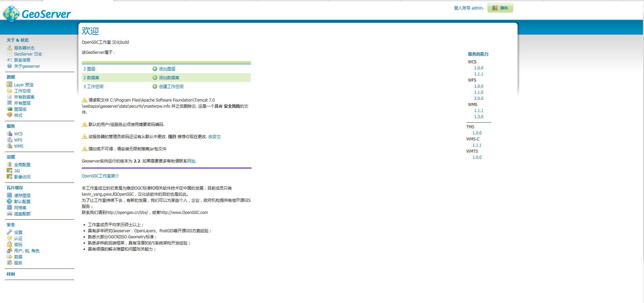The width and height of the screenshot is (644, 303).
Task: Click the 联系信息 contact card icon
Action: [x=9, y=60]
